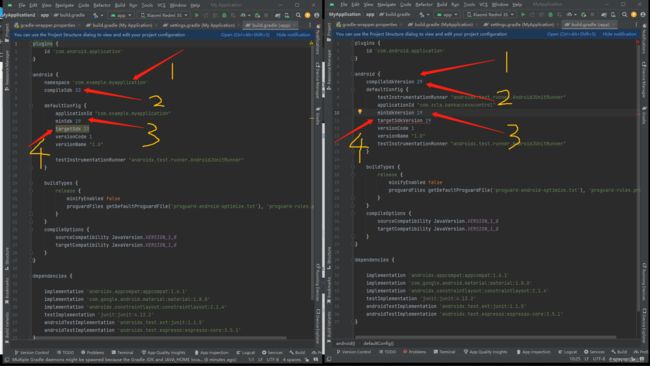
Task: Click the 'android{}' breadcrumb in the right editor
Action: [x=345, y=344]
